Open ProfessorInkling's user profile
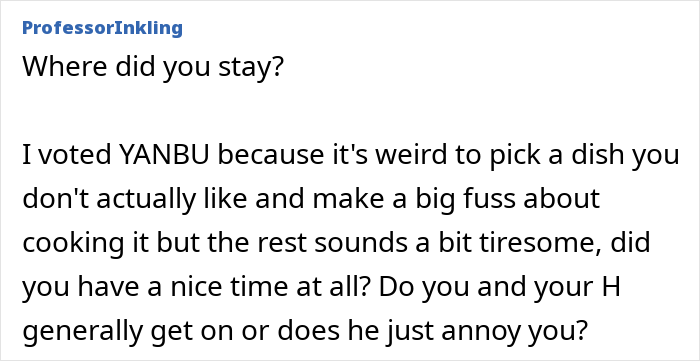This screenshot has height=361, width=700. pos(102,28)
